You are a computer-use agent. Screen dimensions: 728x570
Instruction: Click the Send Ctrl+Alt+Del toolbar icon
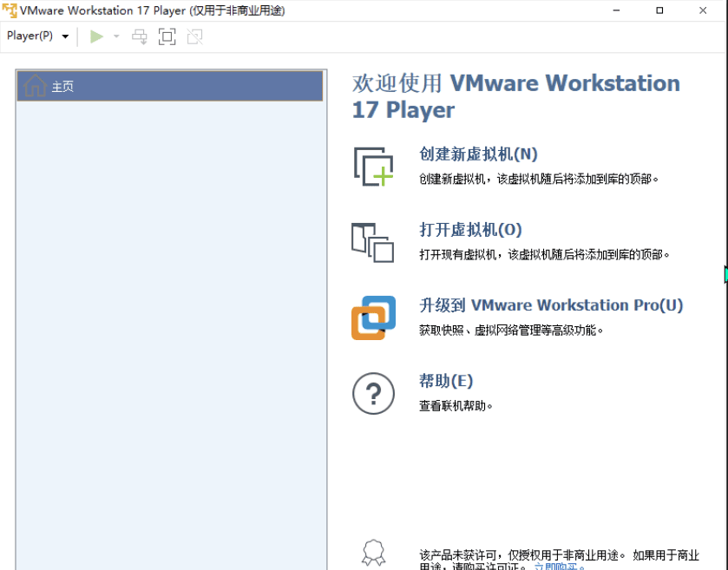pos(139,36)
